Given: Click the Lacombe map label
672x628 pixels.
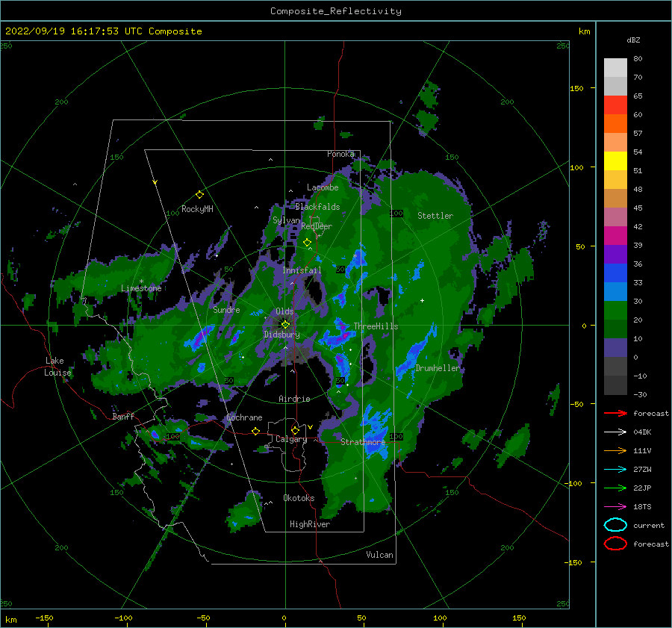Looking at the screenshot, I should (x=323, y=187).
